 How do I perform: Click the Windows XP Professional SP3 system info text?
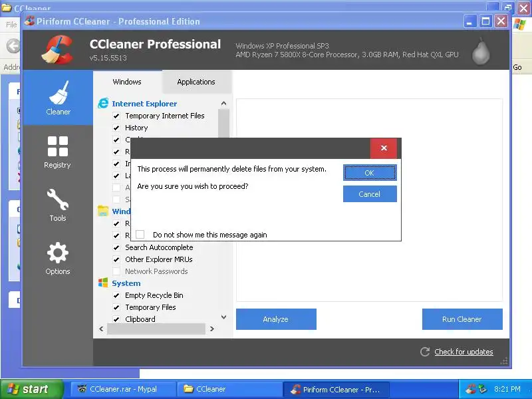(x=282, y=46)
